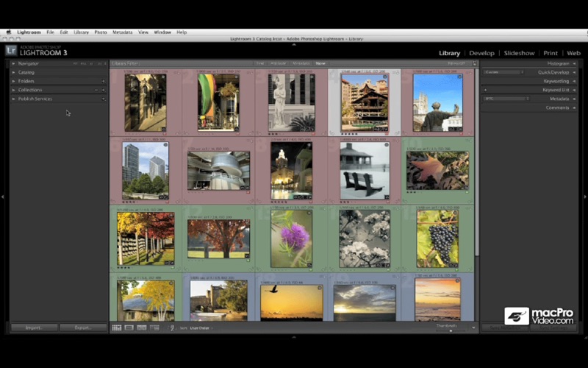This screenshot has width=588, height=368.
Task: Toggle the top module picker panel arrow
Action: click(x=294, y=44)
